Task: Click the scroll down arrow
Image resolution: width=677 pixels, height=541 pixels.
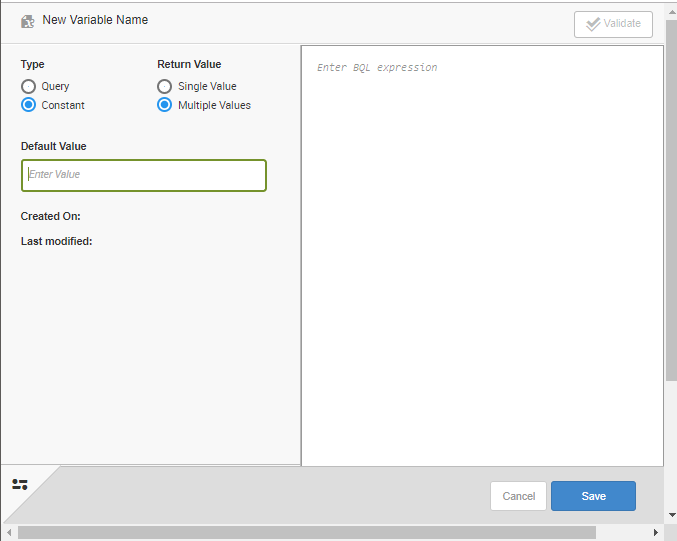Action: click(x=671, y=516)
